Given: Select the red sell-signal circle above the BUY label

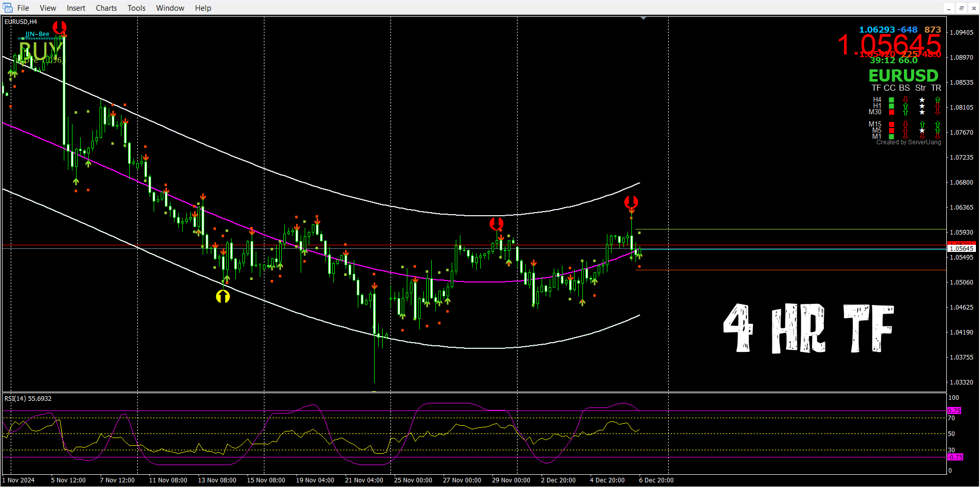Looking at the screenshot, I should pos(60,27).
